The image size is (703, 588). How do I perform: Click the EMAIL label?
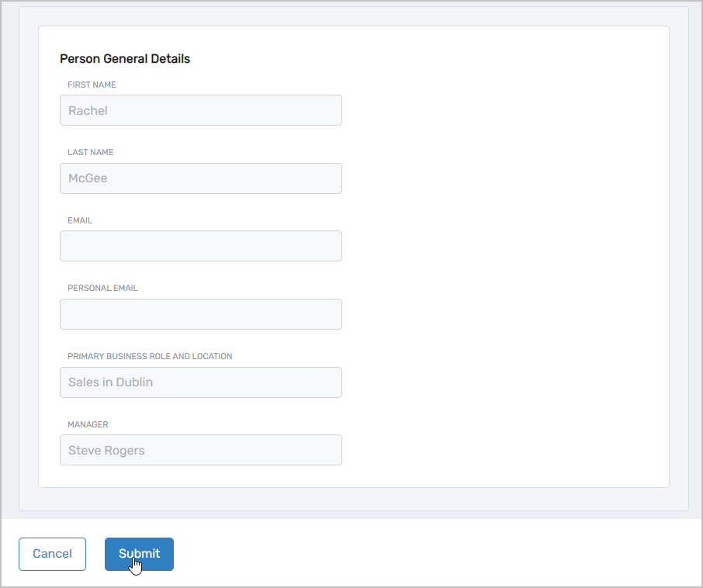click(x=80, y=220)
